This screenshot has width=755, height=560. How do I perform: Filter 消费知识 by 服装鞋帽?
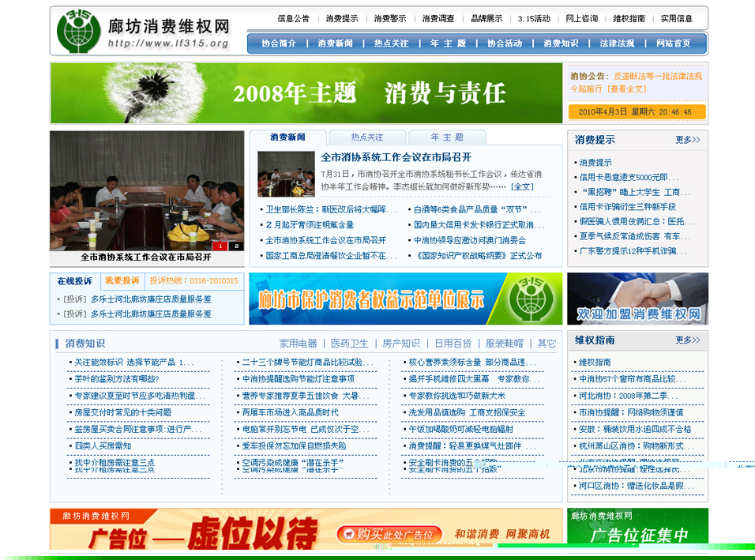tap(504, 344)
